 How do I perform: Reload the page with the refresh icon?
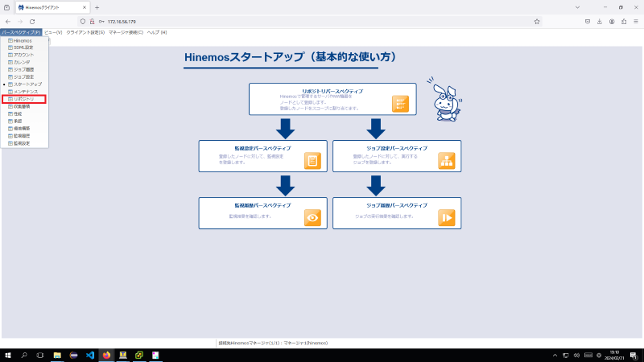pos(32,22)
